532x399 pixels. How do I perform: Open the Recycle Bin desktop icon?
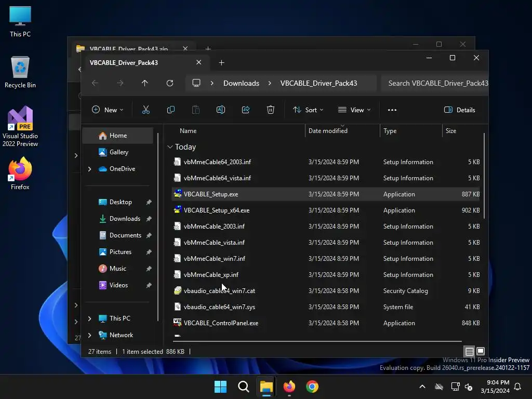[20, 72]
